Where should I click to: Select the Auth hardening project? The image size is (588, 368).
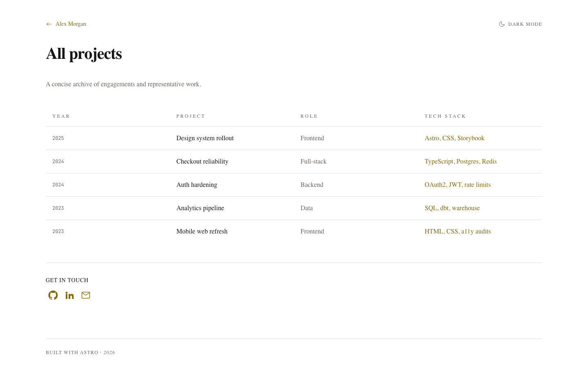pyautogui.click(x=197, y=185)
